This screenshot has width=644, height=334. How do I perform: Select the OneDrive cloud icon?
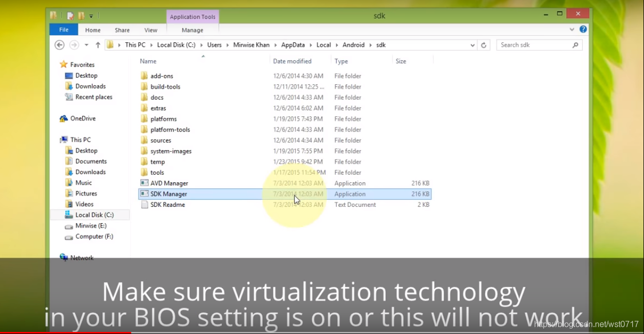(64, 118)
